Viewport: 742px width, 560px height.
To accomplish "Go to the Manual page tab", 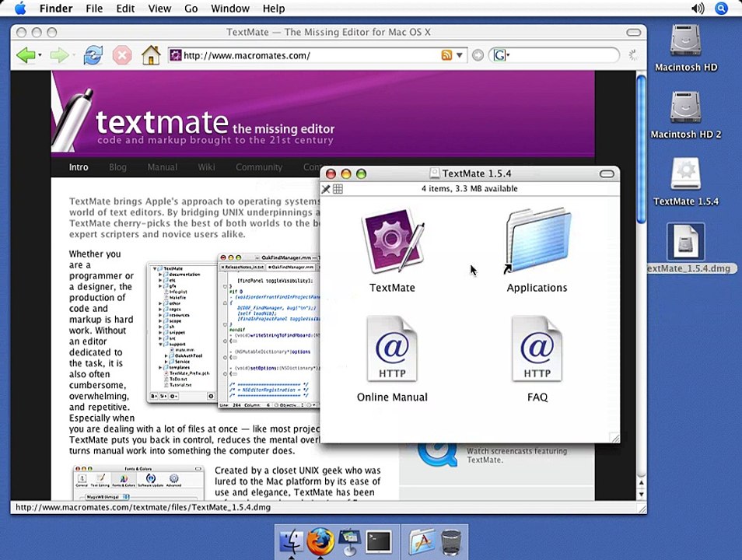I will pos(163,167).
